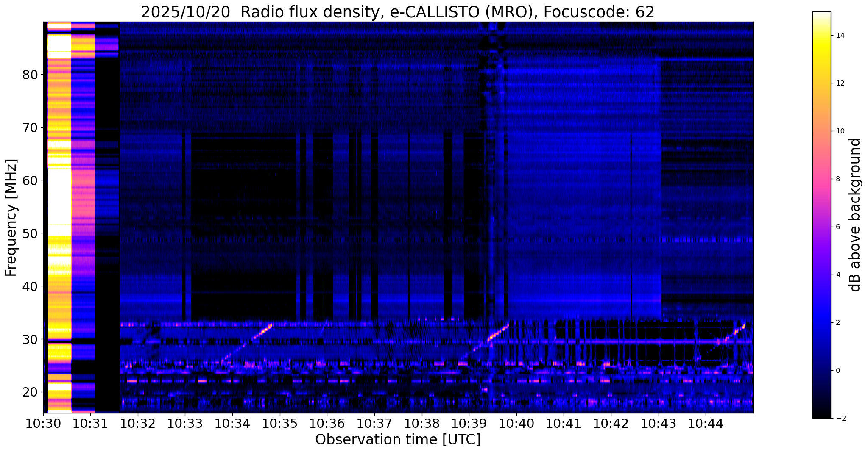
Task: Click the 10:33 time tick label
Action: pos(185,423)
